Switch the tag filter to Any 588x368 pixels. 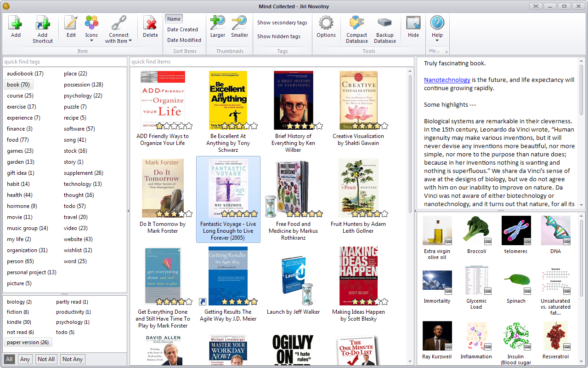pos(25,359)
